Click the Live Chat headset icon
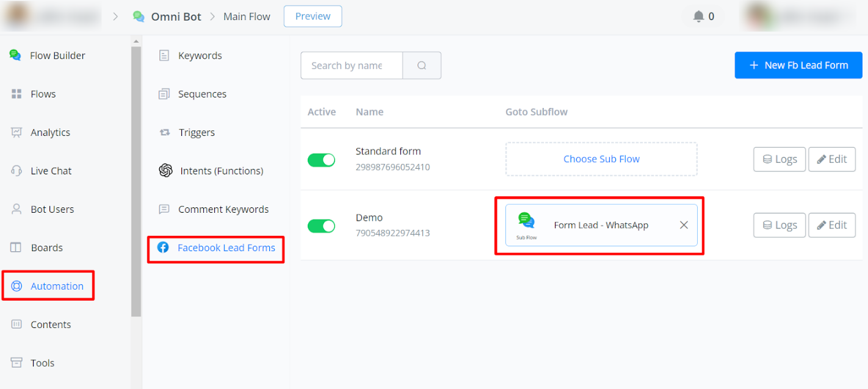Viewport: 868px width, 389px height. pos(16,171)
